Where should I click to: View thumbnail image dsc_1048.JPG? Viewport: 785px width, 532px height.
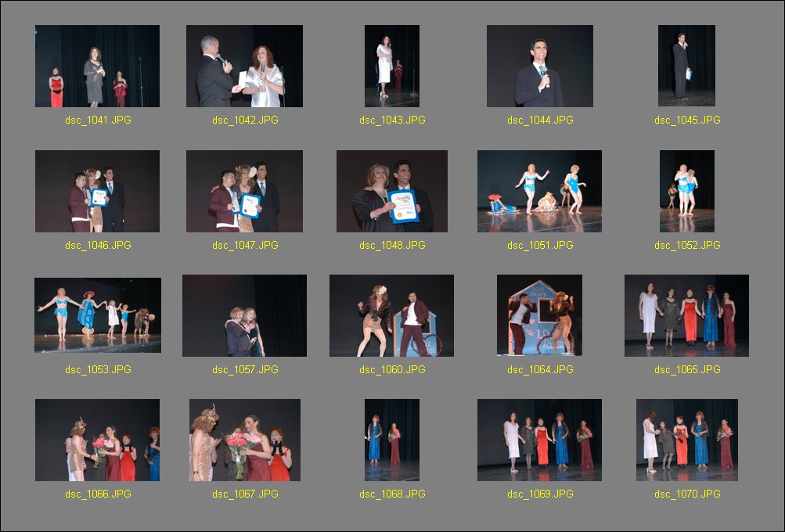(x=392, y=191)
